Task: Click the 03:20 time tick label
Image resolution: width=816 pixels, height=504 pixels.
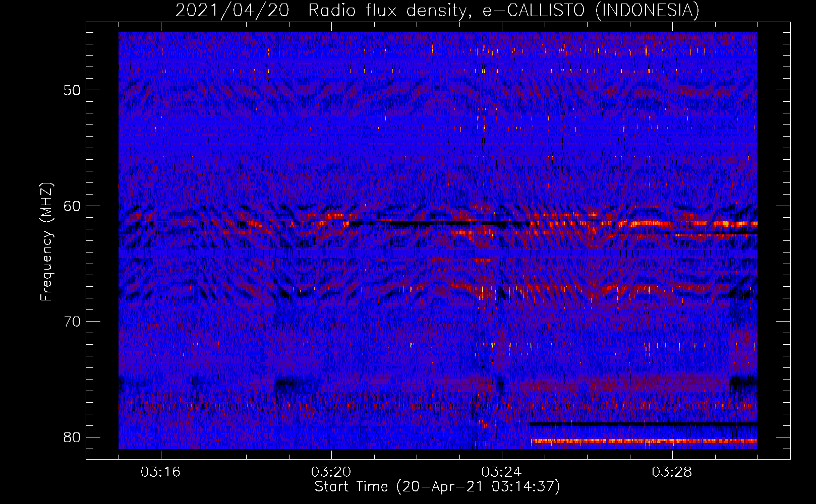Action: pos(331,472)
